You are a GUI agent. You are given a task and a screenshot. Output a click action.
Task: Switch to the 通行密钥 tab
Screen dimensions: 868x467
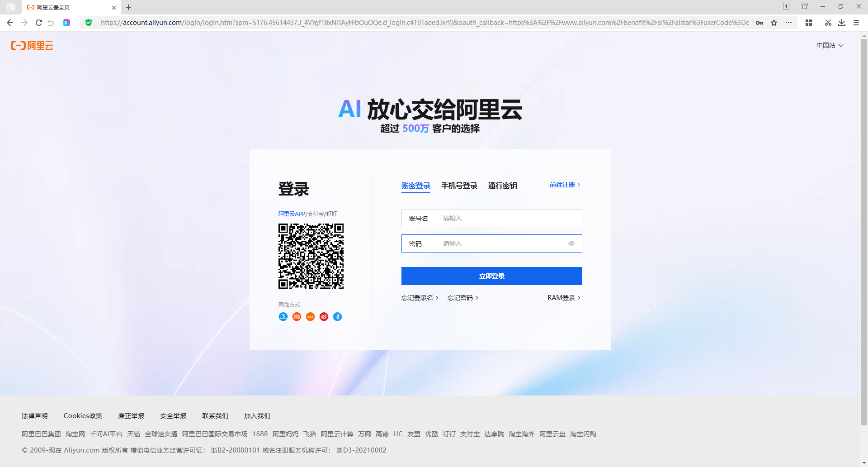coord(503,186)
